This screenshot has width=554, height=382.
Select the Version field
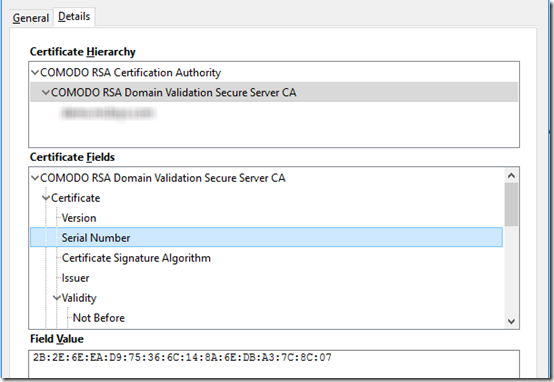tap(79, 218)
